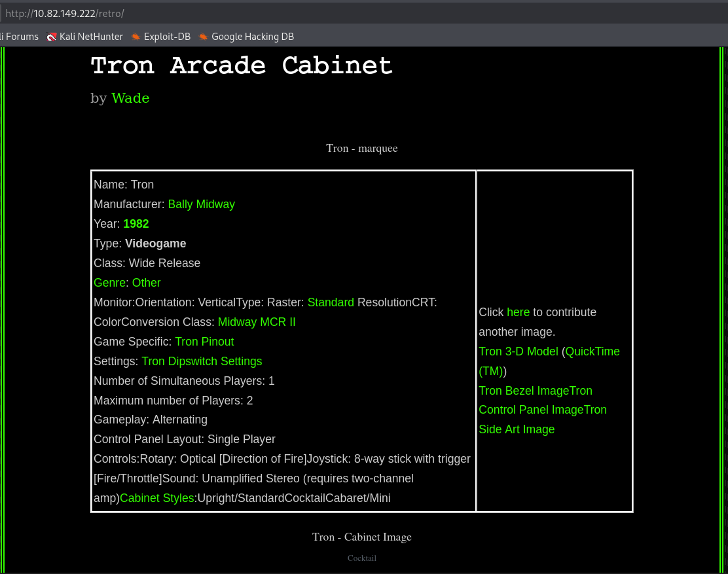
Task: Open the Tron Arcade Cabinet post title
Action: (241, 66)
